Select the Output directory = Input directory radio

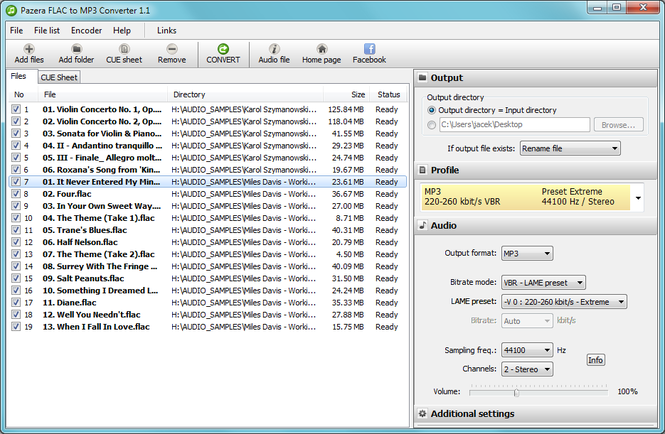click(432, 110)
